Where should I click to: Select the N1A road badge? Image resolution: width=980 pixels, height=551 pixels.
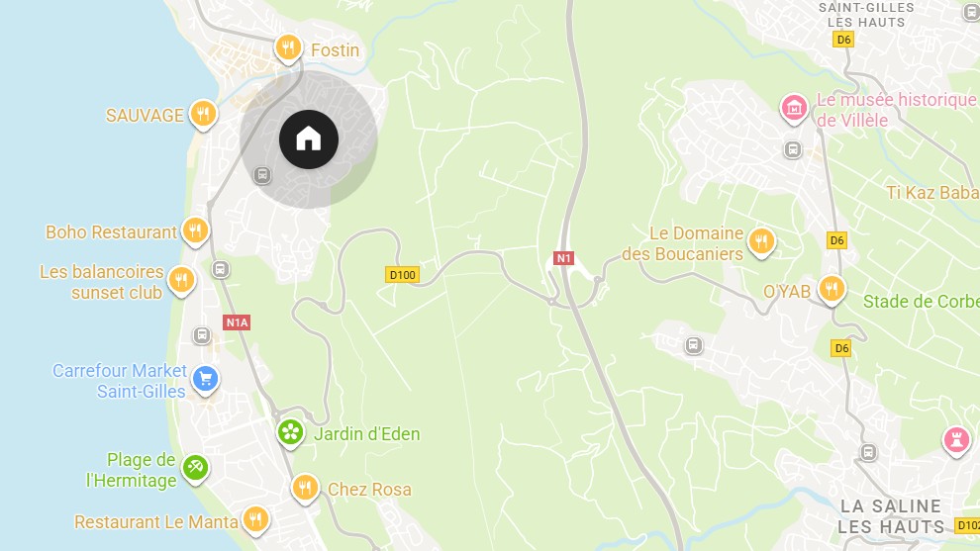click(237, 322)
